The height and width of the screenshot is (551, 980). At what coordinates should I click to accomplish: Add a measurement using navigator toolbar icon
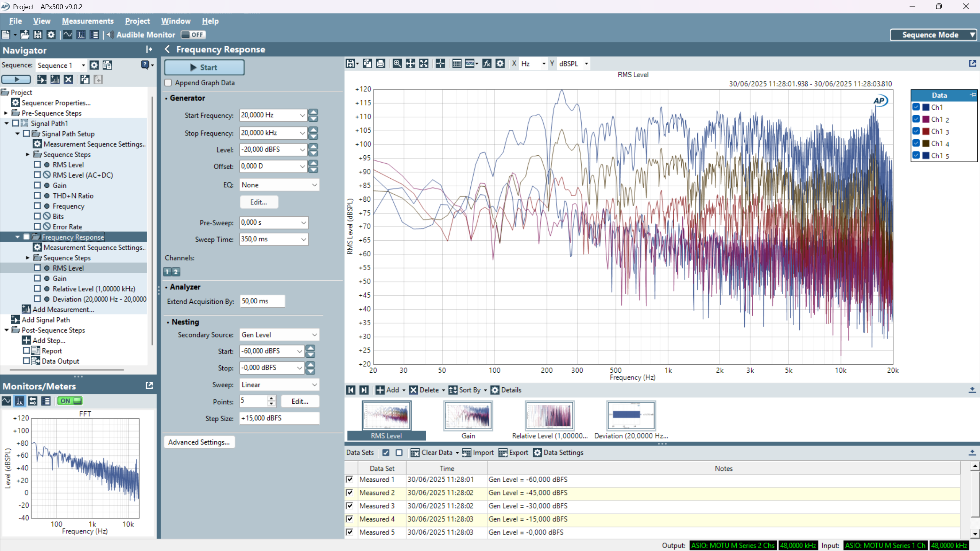coord(55,80)
